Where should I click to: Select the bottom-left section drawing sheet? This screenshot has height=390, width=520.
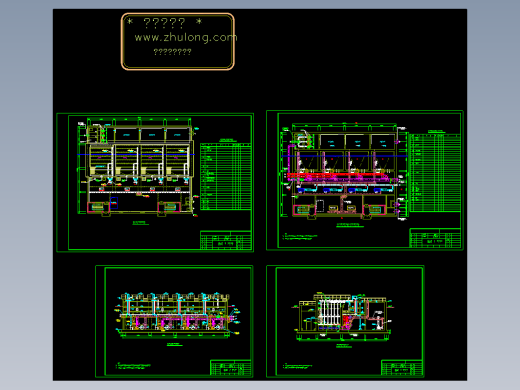(x=174, y=321)
